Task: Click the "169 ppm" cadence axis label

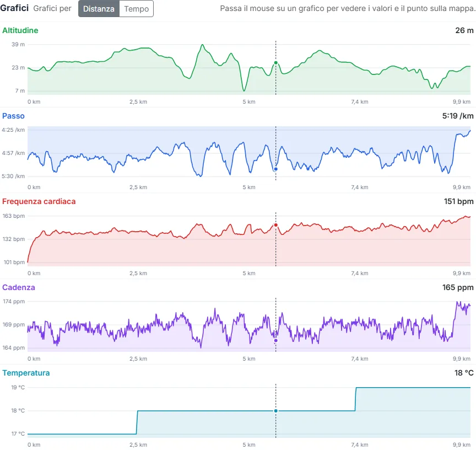Action: (14, 324)
